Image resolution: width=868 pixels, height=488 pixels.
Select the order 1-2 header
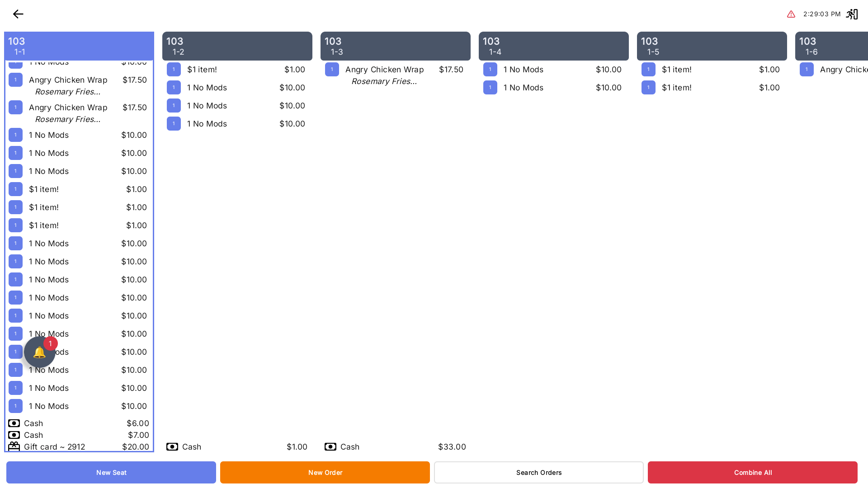coord(237,46)
